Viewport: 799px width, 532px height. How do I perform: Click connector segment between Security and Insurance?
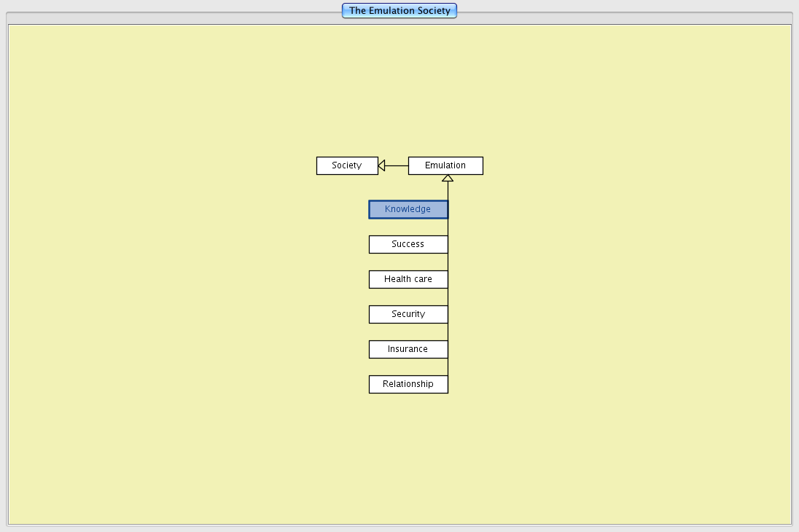coord(448,332)
